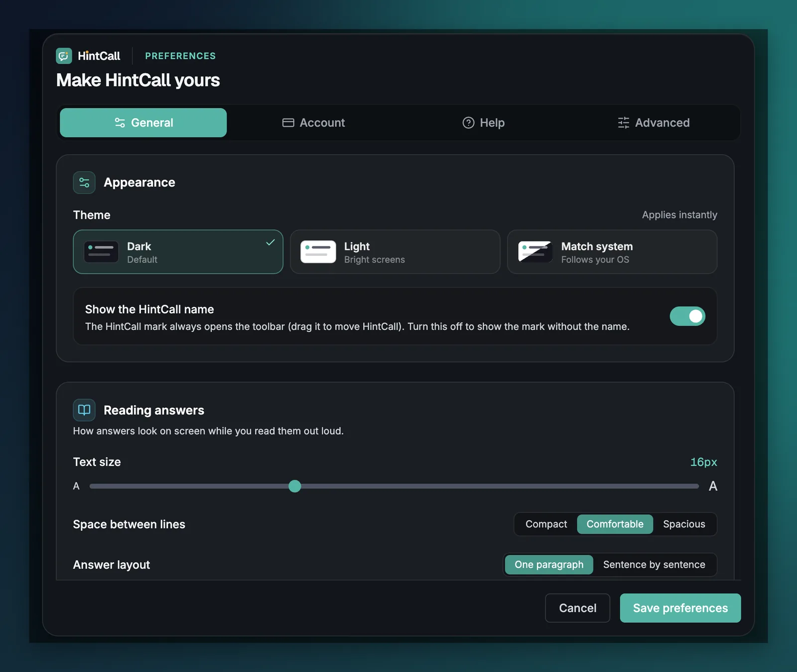Click the Light theme preview thumbnail
The image size is (797, 672).
[x=318, y=252]
